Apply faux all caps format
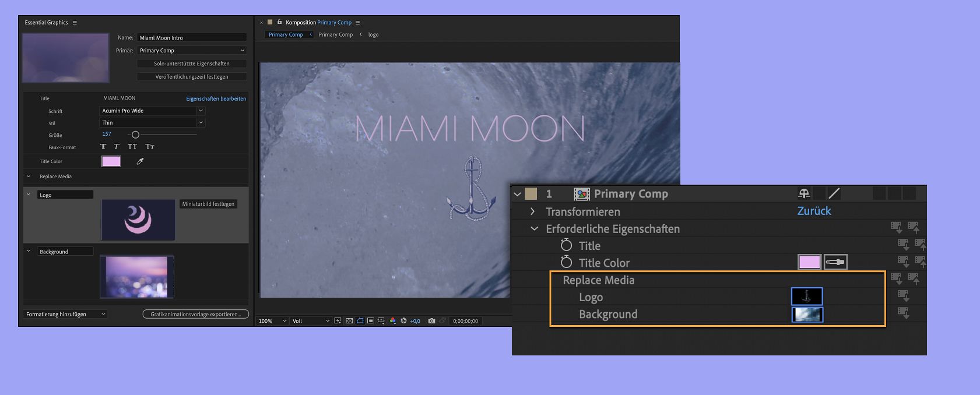The height and width of the screenshot is (395, 980). click(x=132, y=146)
